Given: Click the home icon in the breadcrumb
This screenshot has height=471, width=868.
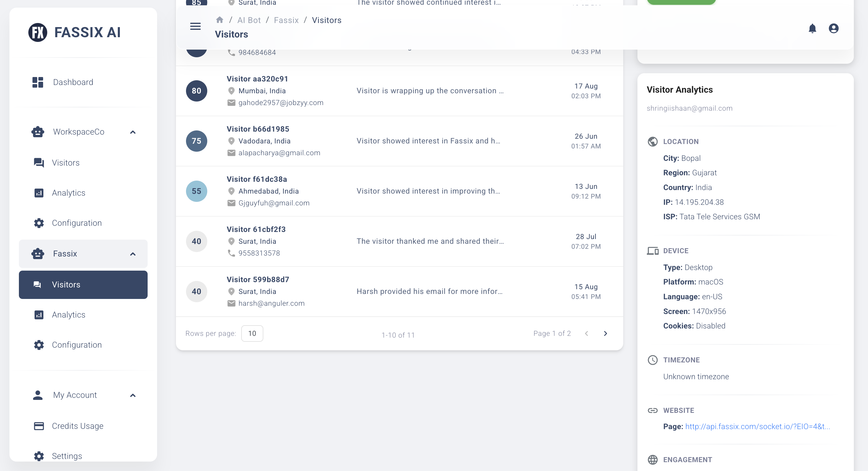Looking at the screenshot, I should point(220,19).
